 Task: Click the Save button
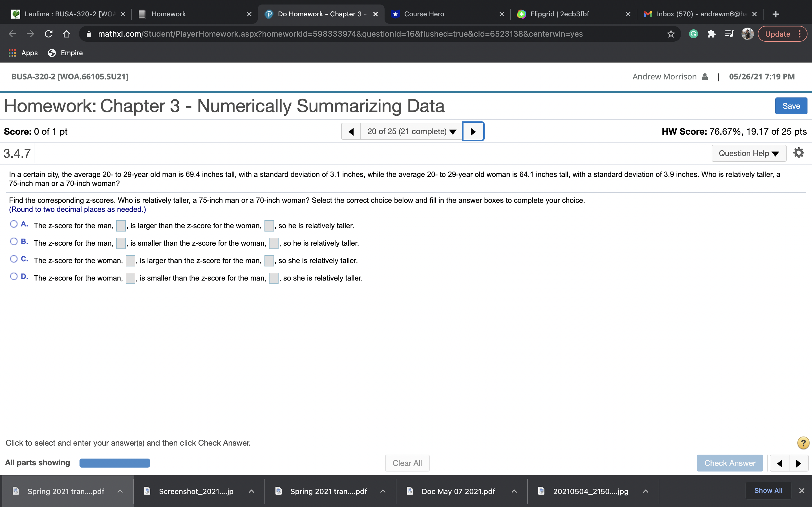tap(791, 106)
